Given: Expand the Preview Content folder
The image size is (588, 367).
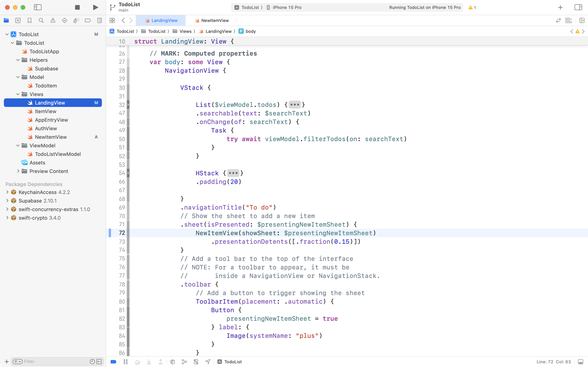Looking at the screenshot, I should pyautogui.click(x=18, y=171).
